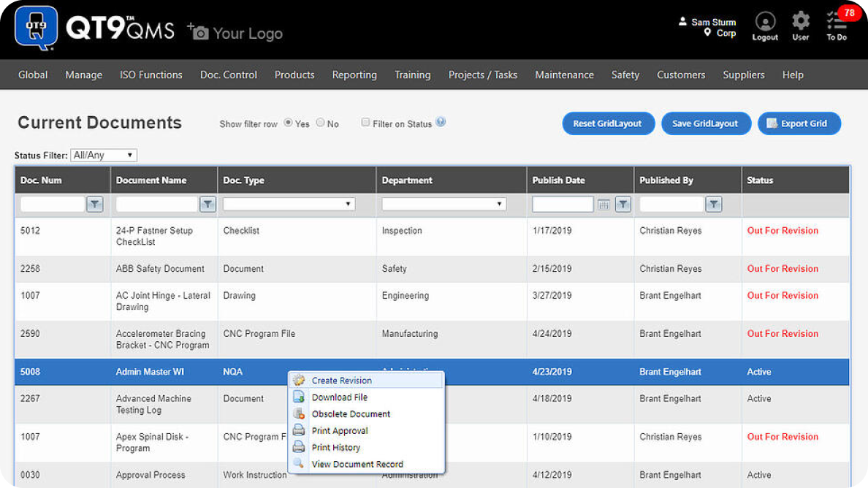Open the Doc. Control menu
Viewport: 868px width, 488px height.
pyautogui.click(x=229, y=75)
